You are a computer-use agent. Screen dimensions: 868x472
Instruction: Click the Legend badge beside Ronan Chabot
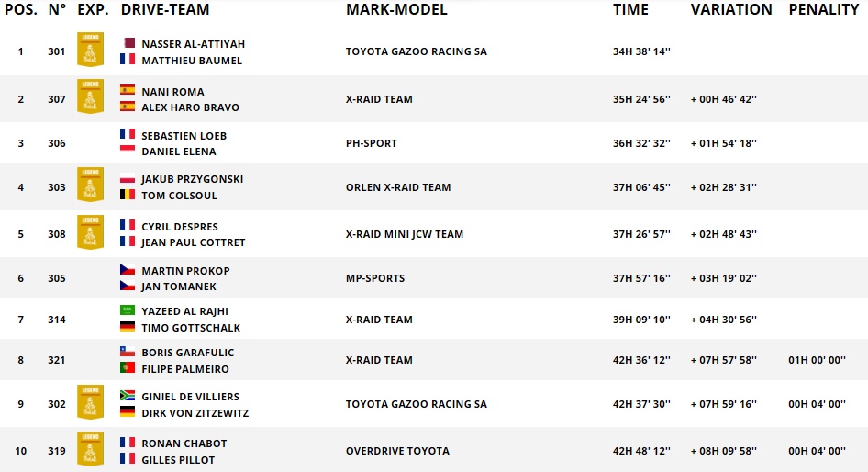90,450
